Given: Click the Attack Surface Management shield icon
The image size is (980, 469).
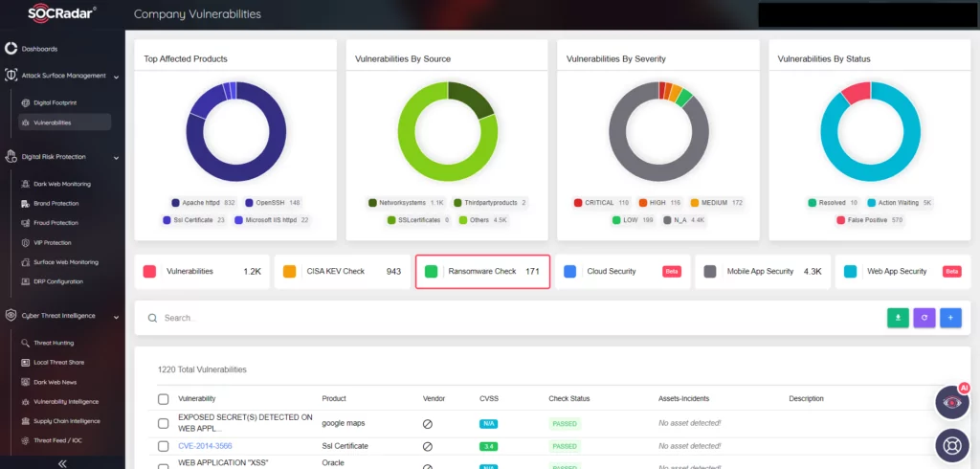Looking at the screenshot, I should tap(11, 75).
